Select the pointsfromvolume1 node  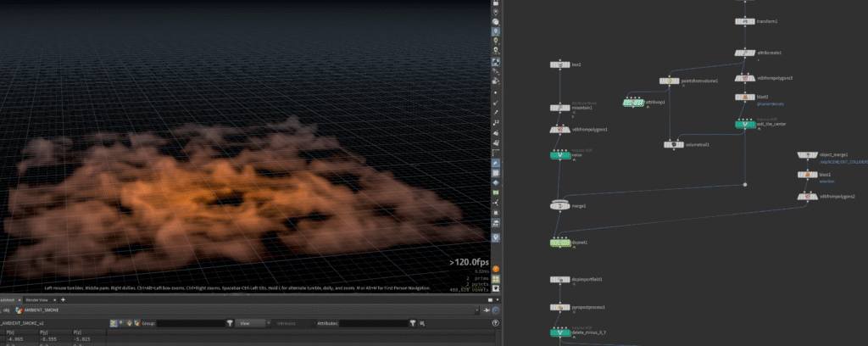pyautogui.click(x=670, y=81)
